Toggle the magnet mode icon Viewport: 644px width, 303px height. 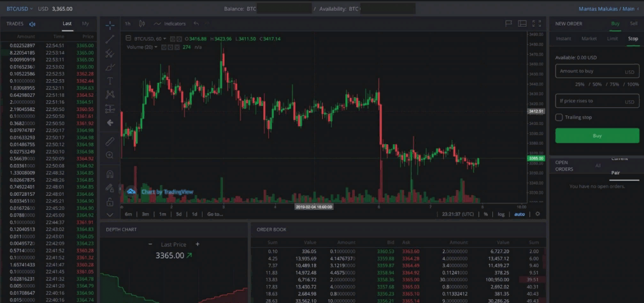(110, 174)
